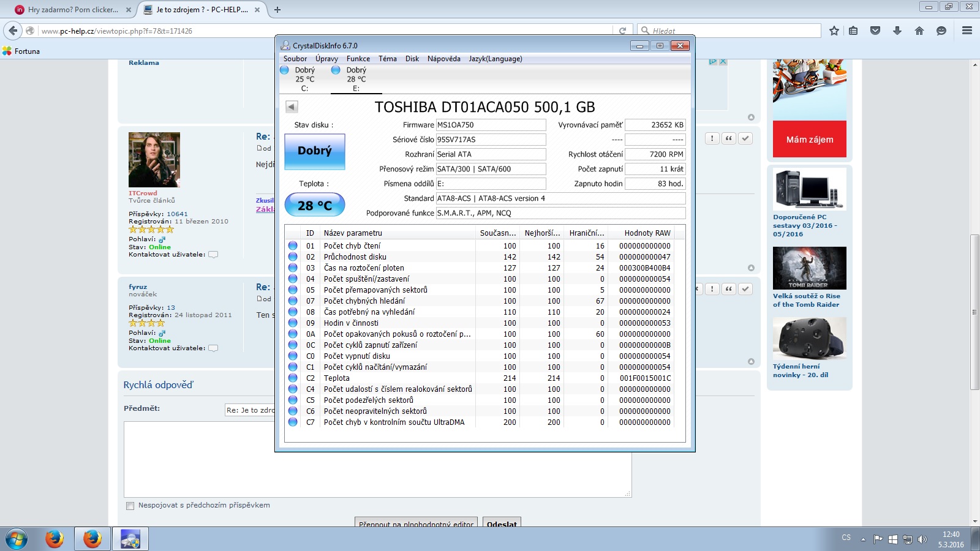Screen dimensions: 980x551
Task: Show hidden system tray icons arrow
Action: point(863,539)
